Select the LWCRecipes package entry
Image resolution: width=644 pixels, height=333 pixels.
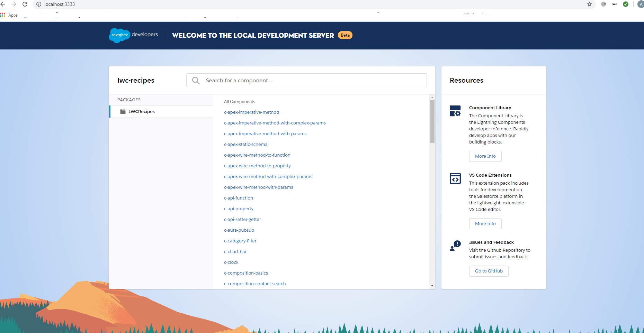point(141,111)
